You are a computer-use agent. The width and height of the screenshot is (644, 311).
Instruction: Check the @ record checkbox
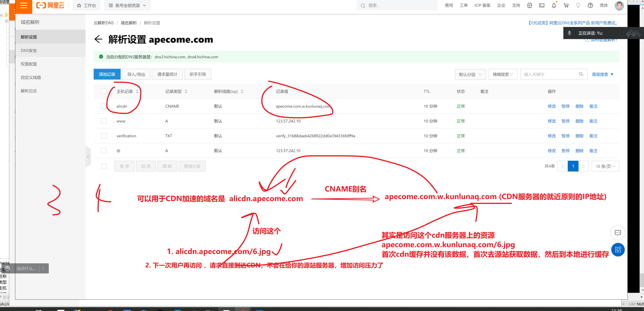(x=104, y=150)
